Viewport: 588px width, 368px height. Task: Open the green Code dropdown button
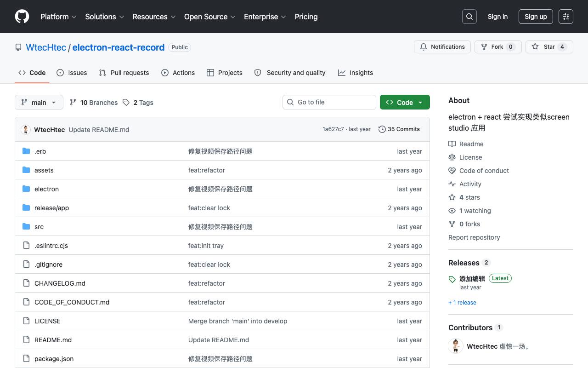tap(405, 102)
